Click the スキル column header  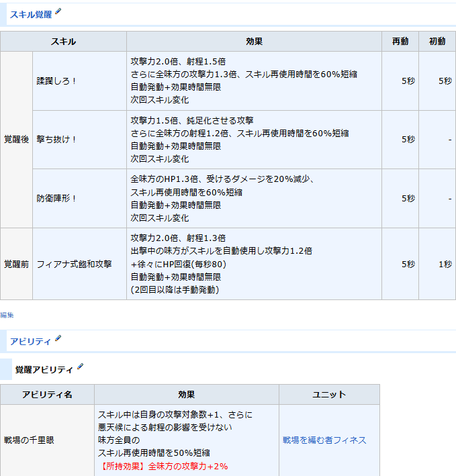pos(63,42)
